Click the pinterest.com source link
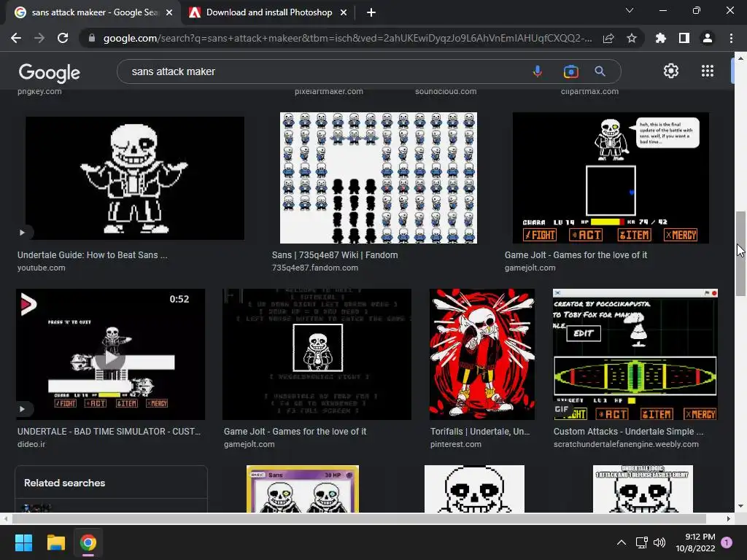Viewport: 747px width, 560px height. click(456, 444)
